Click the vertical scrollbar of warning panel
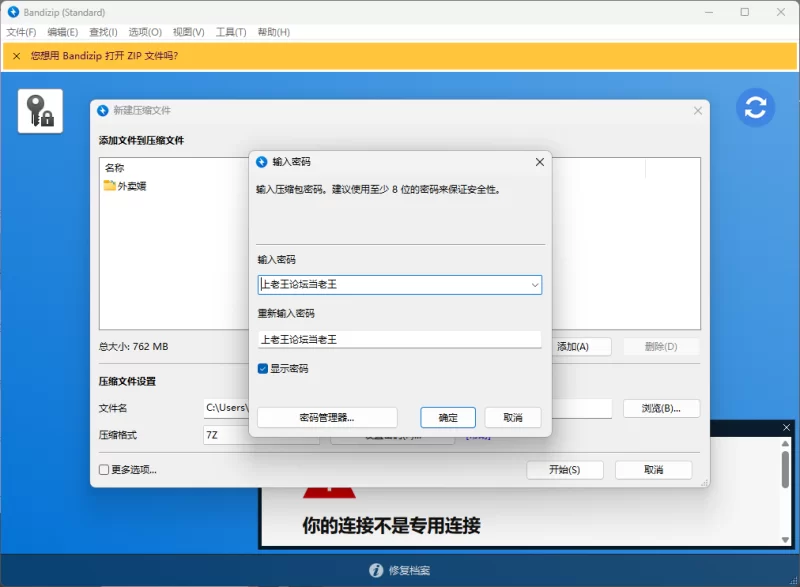The width and height of the screenshot is (800, 587). [x=786, y=469]
